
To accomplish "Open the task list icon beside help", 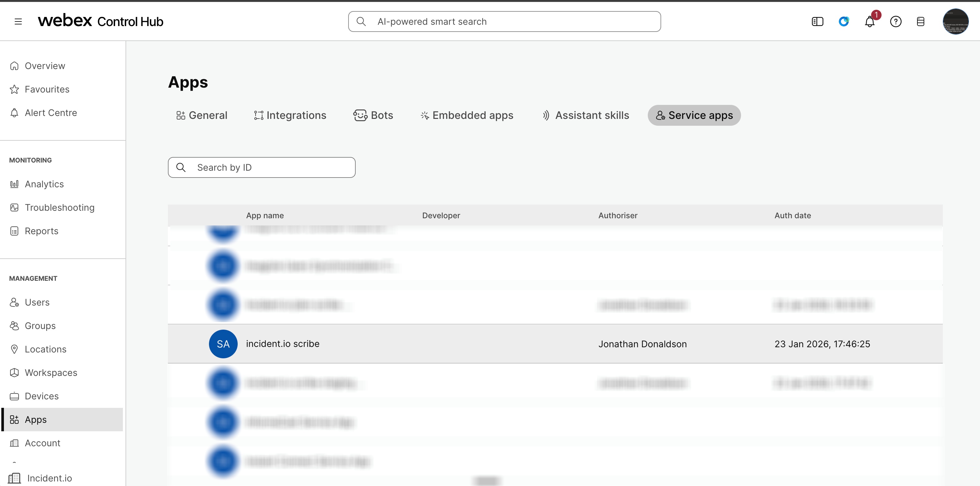I will [x=920, y=21].
